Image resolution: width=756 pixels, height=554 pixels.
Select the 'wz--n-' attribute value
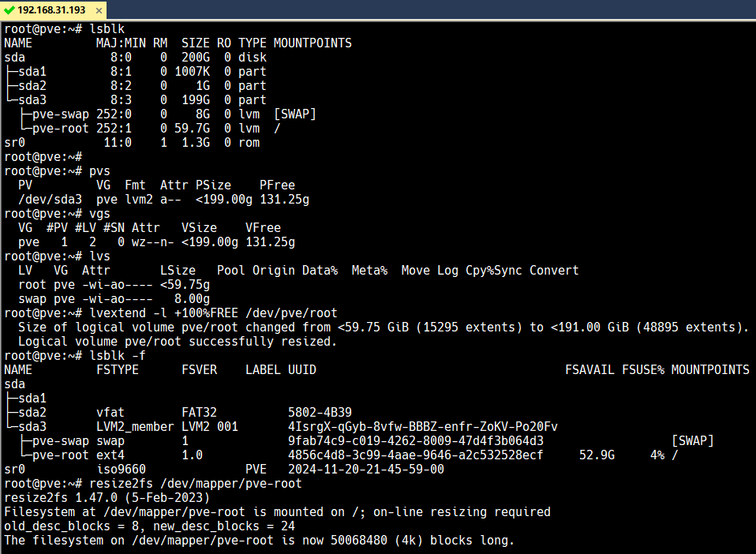(x=153, y=242)
